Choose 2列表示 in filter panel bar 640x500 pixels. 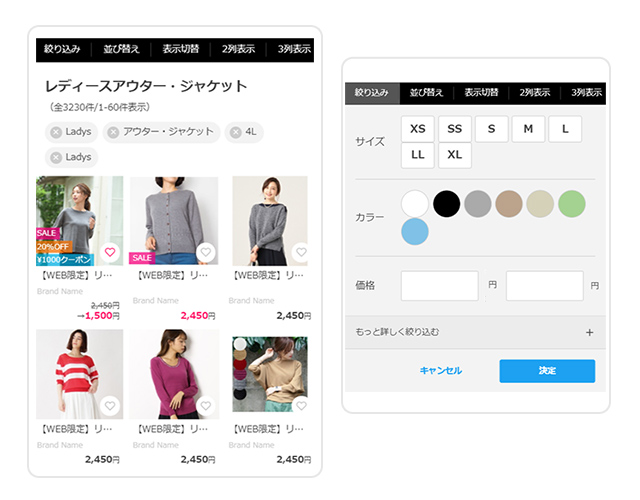[535, 93]
